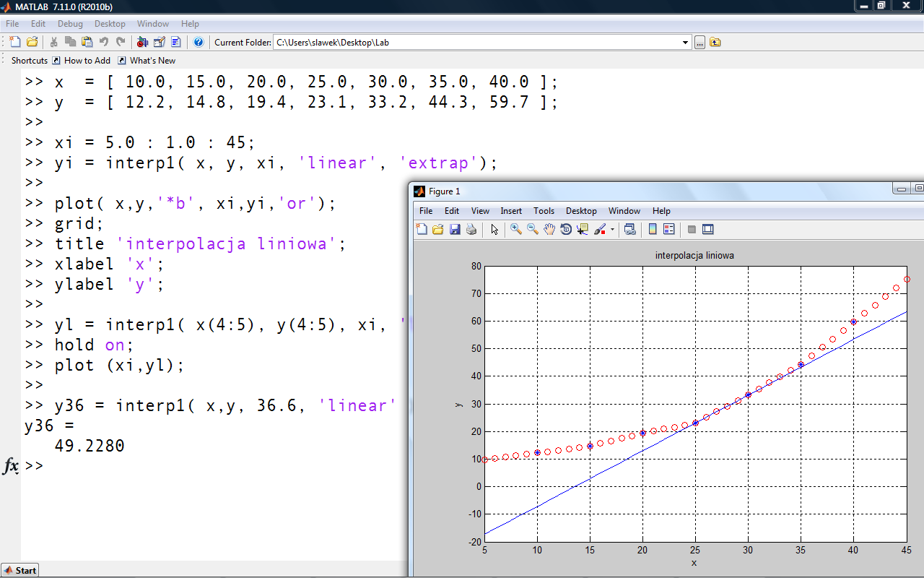This screenshot has height=578, width=924.
Task: Select the Data Cursor tool
Action: (x=583, y=229)
